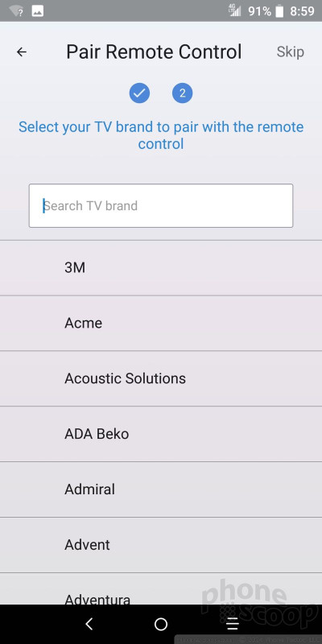The height and width of the screenshot is (644, 322).
Task: Select the Advent brand entry
Action: [x=161, y=545]
